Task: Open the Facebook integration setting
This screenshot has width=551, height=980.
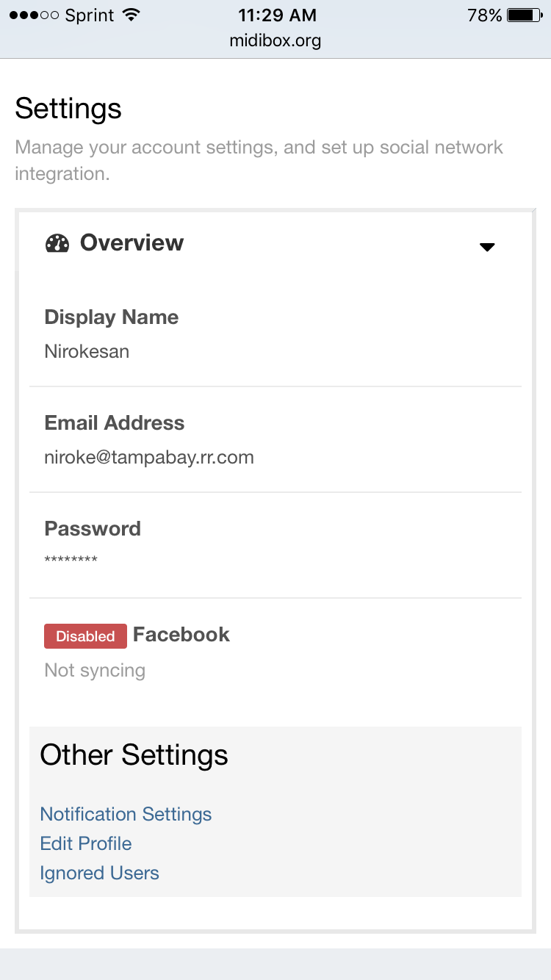Action: tap(181, 635)
